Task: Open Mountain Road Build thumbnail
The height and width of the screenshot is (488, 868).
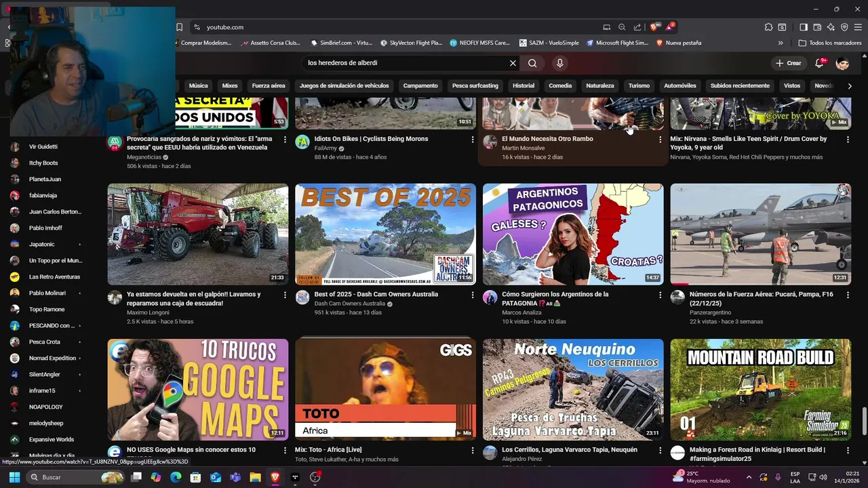Action: tap(761, 390)
